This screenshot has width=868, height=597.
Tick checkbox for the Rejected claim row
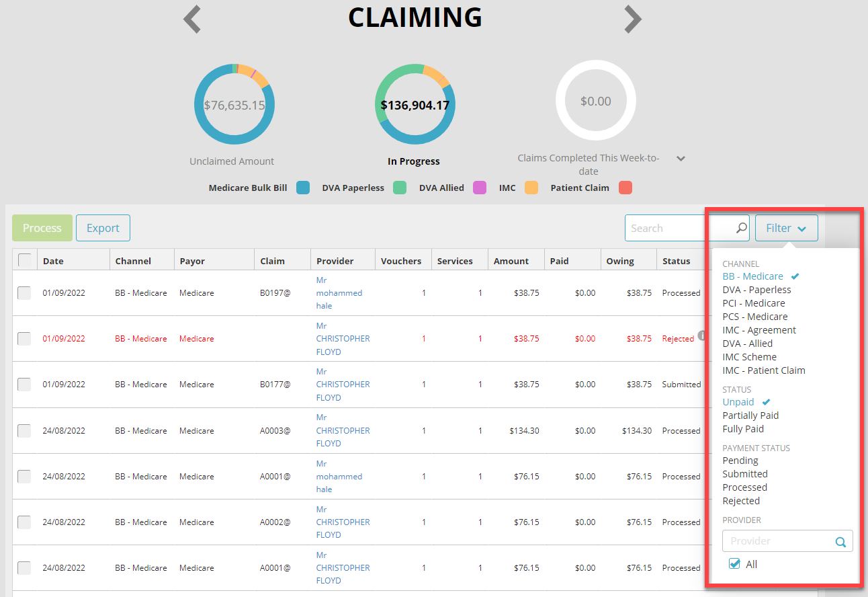[24, 339]
